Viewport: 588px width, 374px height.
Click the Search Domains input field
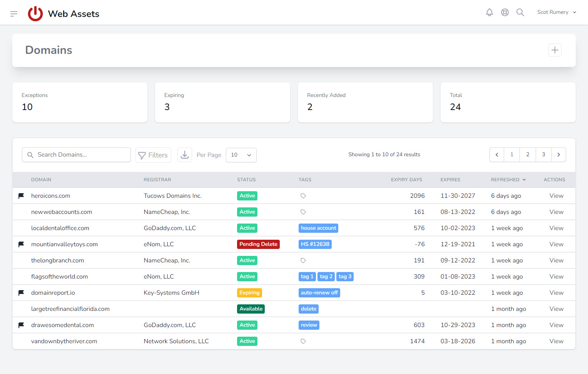pyautogui.click(x=76, y=154)
